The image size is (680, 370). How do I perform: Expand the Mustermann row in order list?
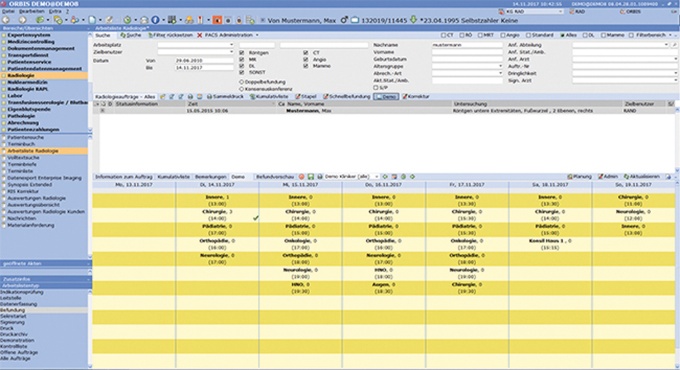point(102,111)
